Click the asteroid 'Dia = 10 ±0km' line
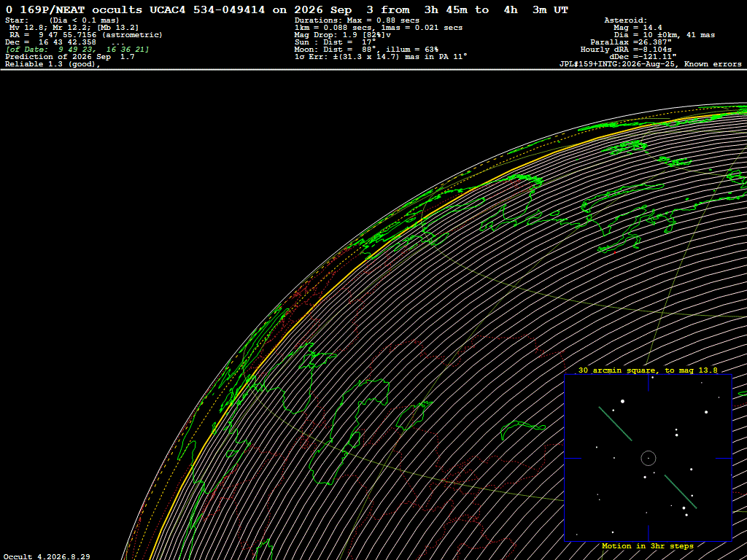Screen dimensions: 747x560 664,35
